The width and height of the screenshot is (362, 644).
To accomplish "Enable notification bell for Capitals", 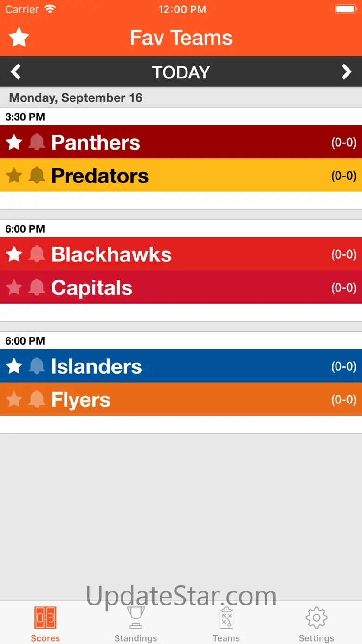I will pyautogui.click(x=37, y=288).
